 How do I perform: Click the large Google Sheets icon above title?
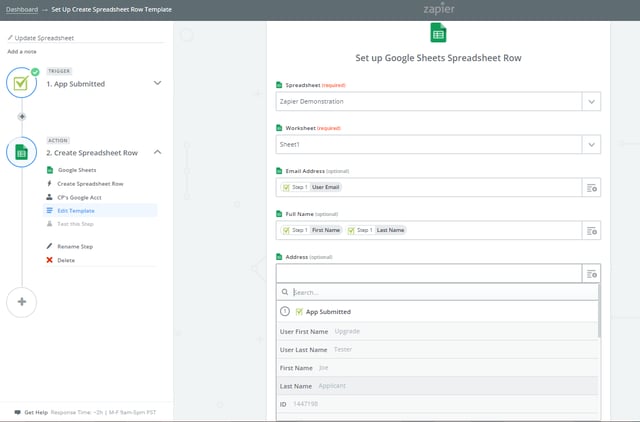point(438,33)
